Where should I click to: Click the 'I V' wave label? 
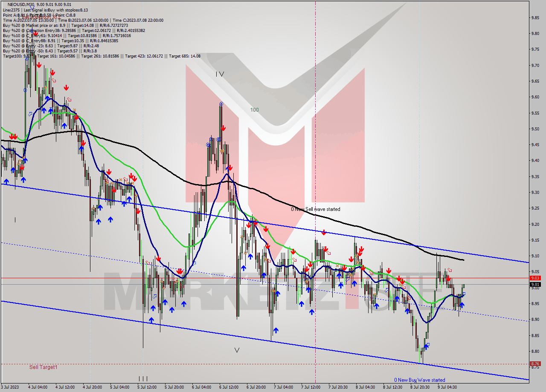(220, 74)
